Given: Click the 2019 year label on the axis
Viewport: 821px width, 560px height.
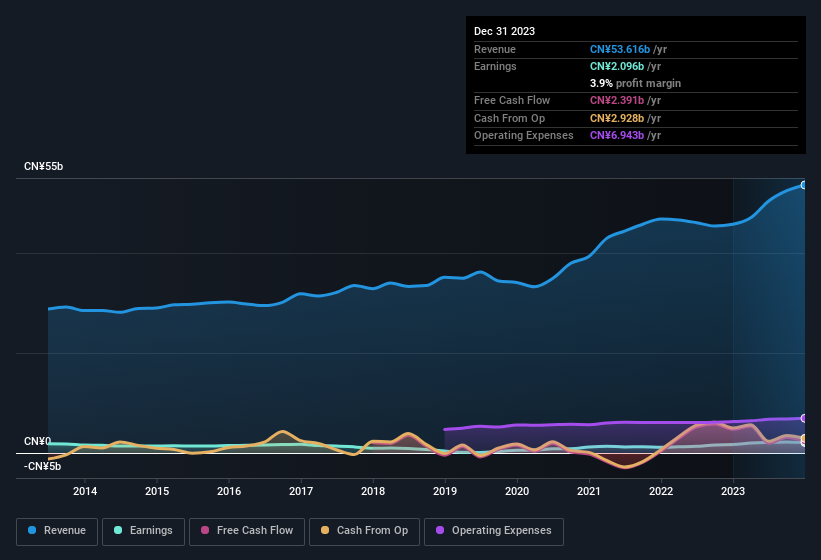Looking at the screenshot, I should tap(445, 491).
